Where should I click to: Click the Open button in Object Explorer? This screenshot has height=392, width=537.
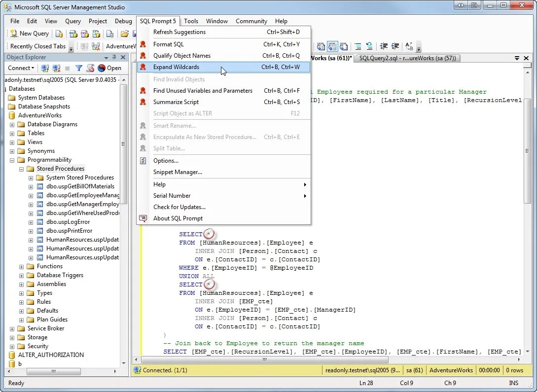109,68
